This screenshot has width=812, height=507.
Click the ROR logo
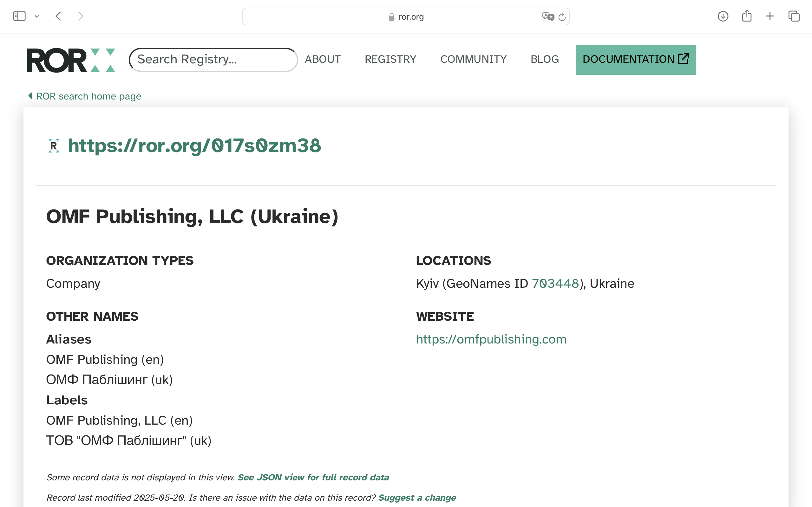point(71,60)
